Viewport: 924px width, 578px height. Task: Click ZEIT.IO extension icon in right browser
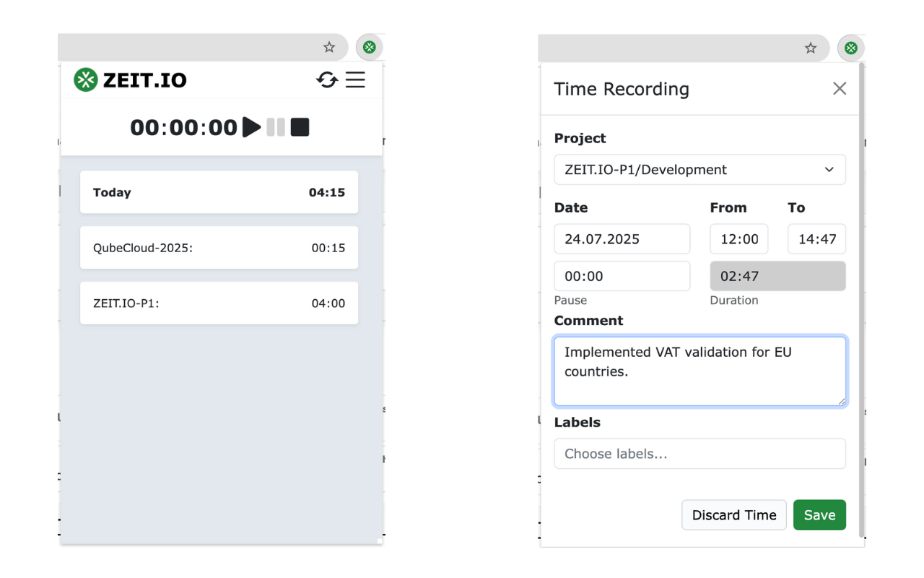[851, 48]
